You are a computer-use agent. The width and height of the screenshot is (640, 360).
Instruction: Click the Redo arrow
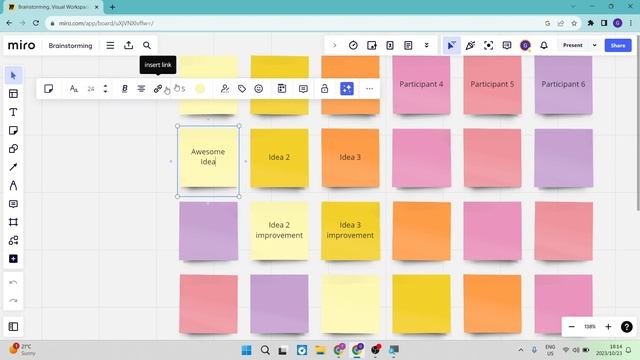tap(13, 300)
